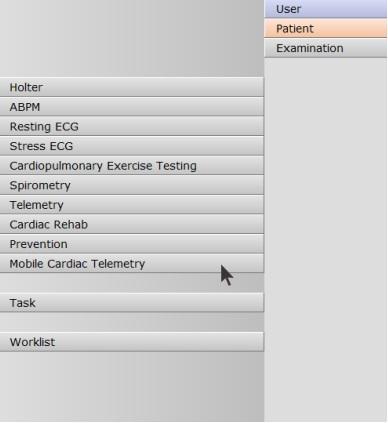Click the gap between Mobile Cardiac Telemetry and Task
Image resolution: width=388 pixels, height=423 pixels.
pyautogui.click(x=132, y=283)
